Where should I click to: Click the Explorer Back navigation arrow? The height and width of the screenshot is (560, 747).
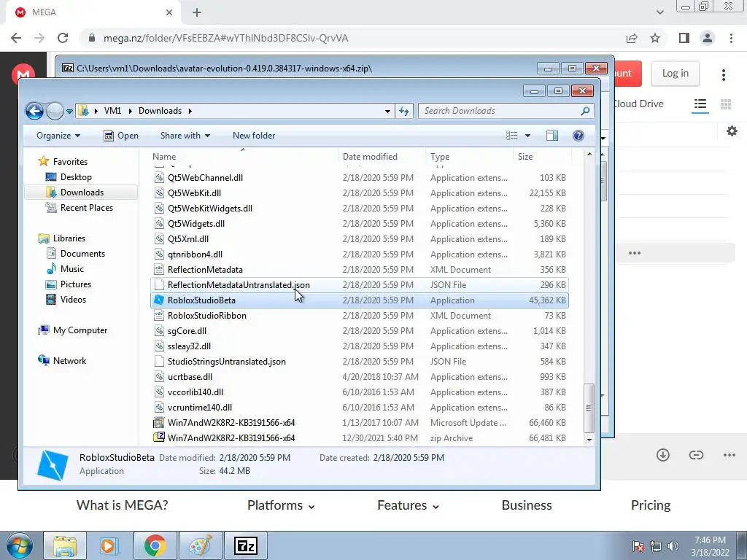pyautogui.click(x=34, y=111)
